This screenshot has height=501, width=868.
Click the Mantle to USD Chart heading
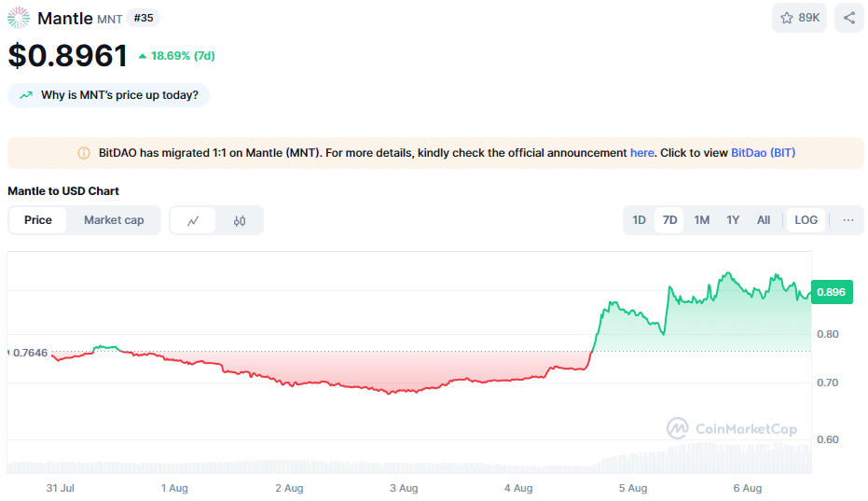pos(63,191)
